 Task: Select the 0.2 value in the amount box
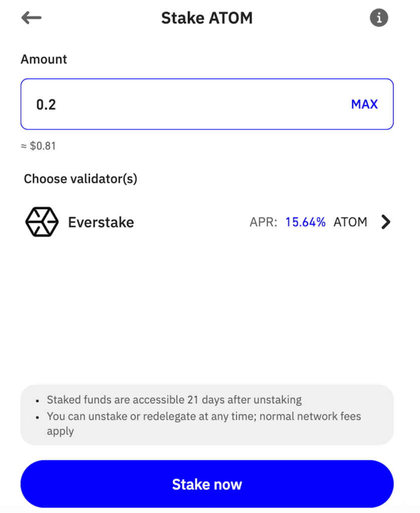pos(46,105)
